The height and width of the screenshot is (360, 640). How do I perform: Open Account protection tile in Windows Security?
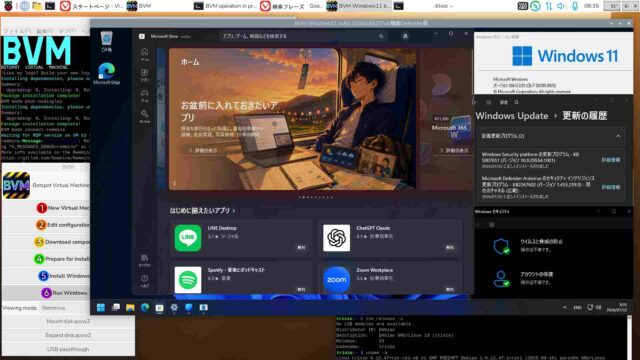click(x=524, y=278)
